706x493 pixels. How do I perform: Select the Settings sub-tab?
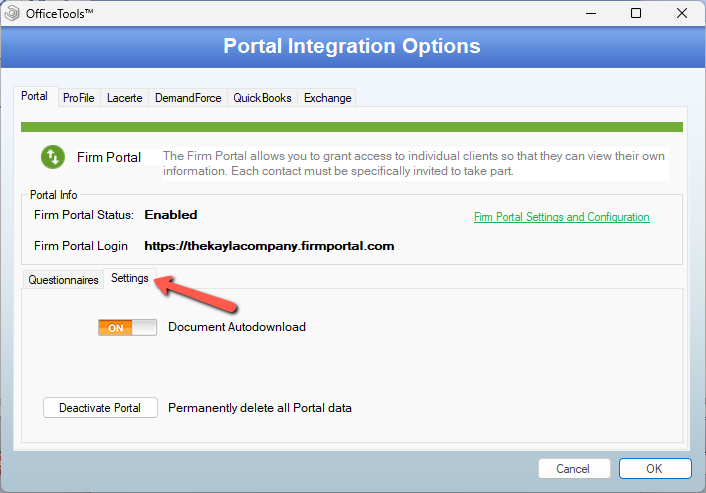tap(130, 278)
